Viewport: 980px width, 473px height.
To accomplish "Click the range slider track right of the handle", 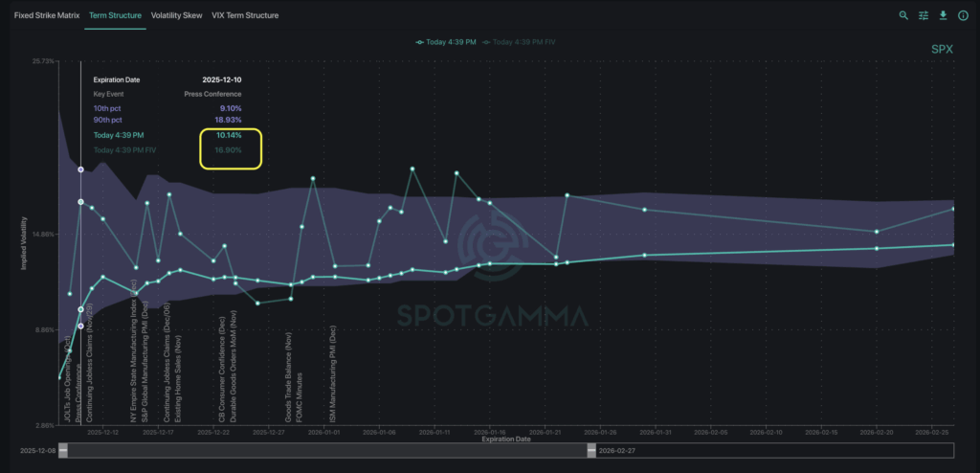I will coord(766,450).
